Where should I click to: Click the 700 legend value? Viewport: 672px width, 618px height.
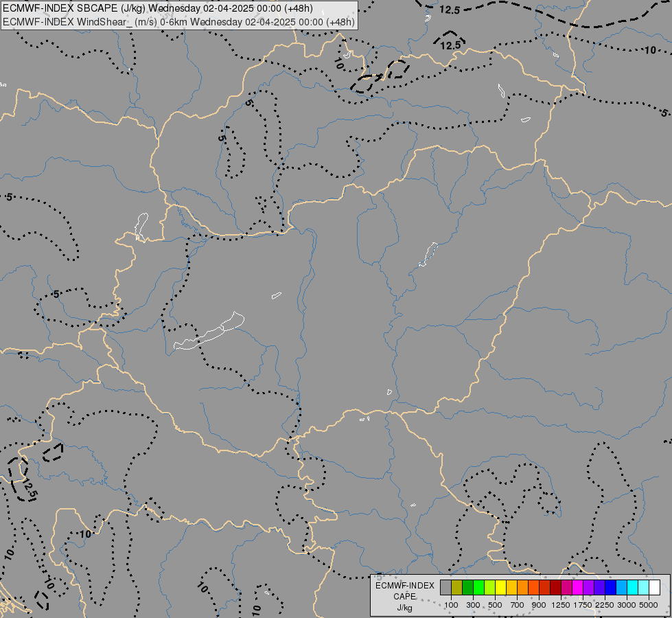click(518, 605)
